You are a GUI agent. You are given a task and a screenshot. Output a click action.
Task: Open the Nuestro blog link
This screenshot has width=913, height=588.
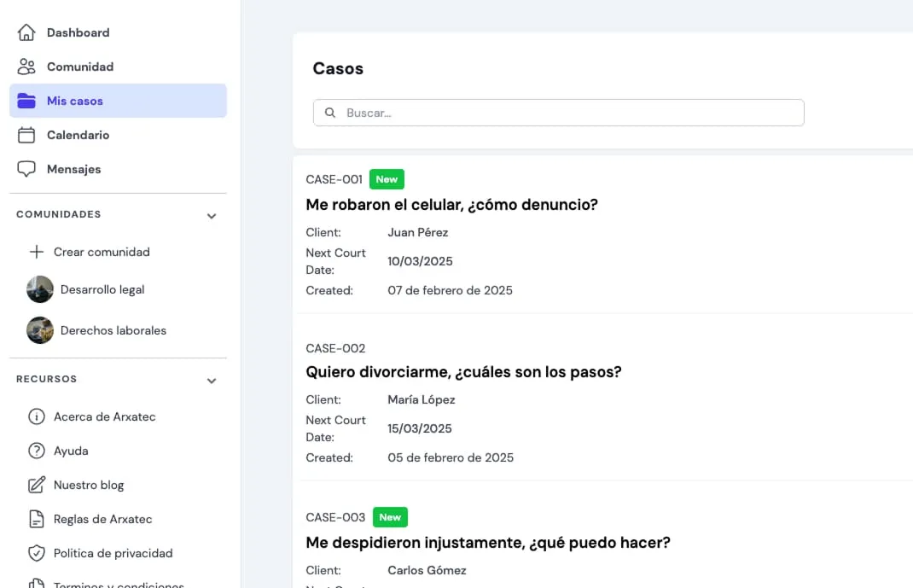tap(89, 485)
